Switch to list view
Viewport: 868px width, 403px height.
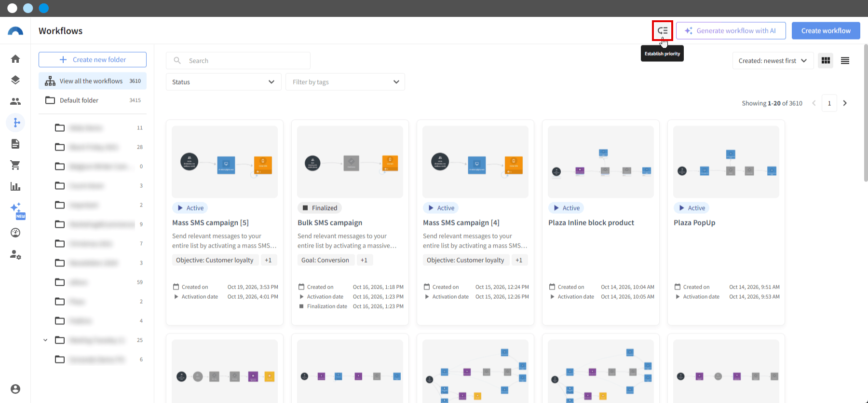click(845, 61)
